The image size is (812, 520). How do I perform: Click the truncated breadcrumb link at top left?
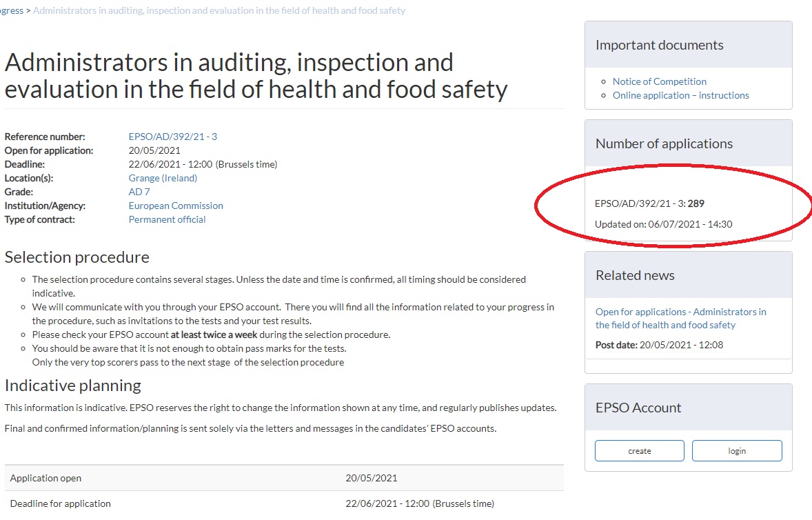click(x=11, y=10)
